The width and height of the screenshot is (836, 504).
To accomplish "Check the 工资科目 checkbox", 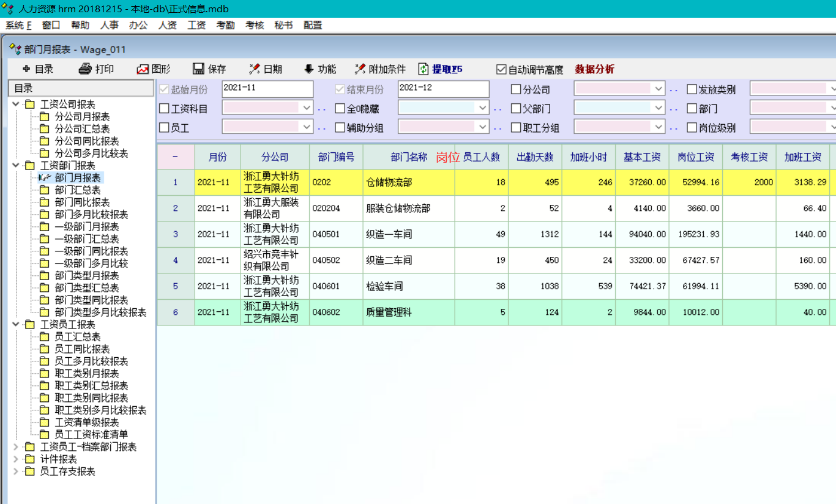I will (x=164, y=109).
